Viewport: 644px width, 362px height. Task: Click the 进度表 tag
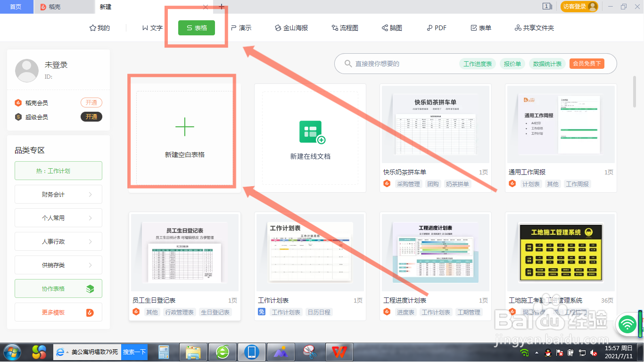point(405,312)
